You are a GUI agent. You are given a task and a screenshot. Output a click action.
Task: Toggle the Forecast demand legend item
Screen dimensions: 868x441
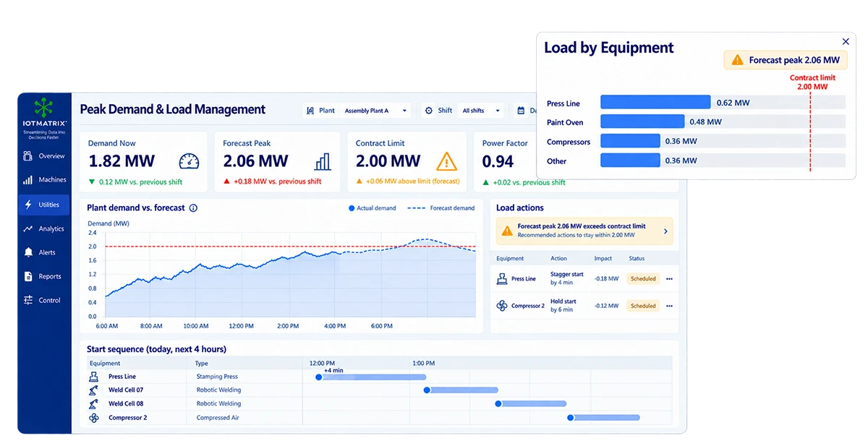[x=441, y=208]
